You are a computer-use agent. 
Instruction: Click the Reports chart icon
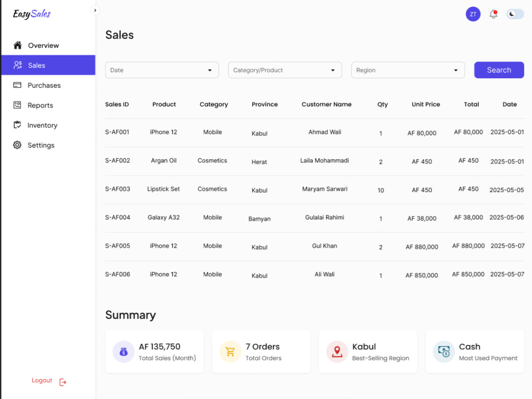(18, 105)
